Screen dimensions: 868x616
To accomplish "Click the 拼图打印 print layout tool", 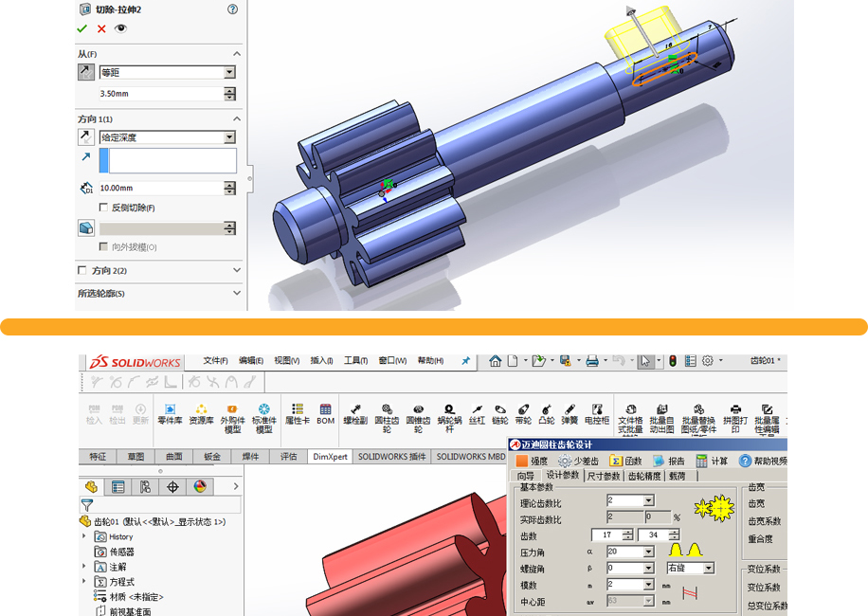I will click(x=735, y=418).
